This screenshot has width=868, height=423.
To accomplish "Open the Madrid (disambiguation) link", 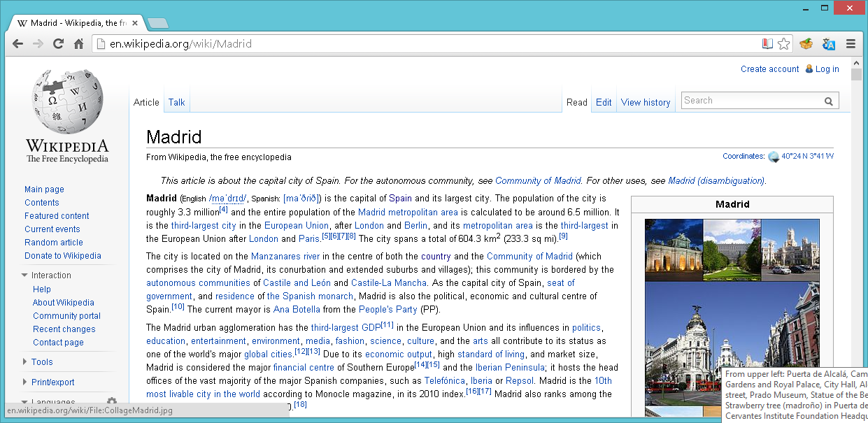I will tap(716, 180).
